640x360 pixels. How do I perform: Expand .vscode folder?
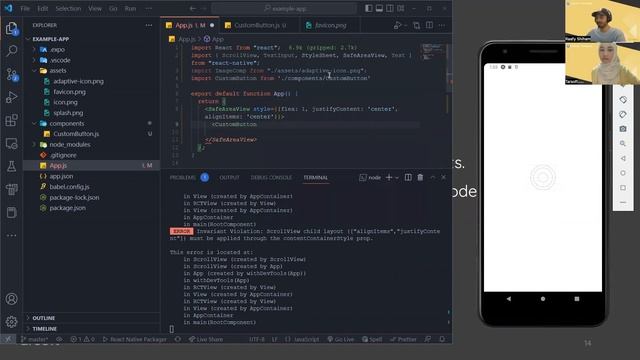(x=34, y=60)
